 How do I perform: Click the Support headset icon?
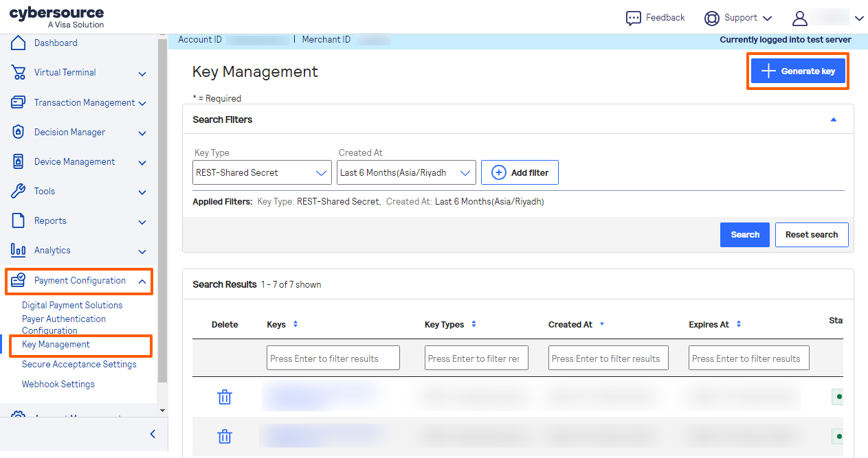tap(711, 17)
